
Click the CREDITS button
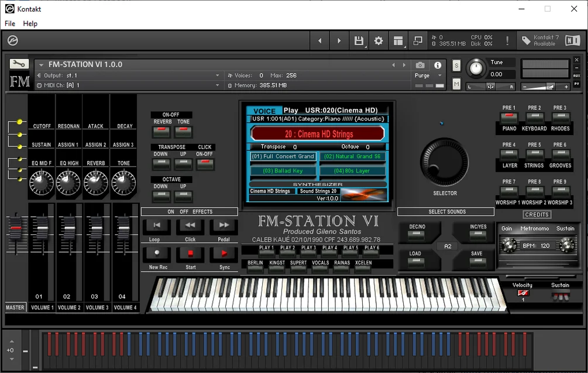(x=537, y=215)
